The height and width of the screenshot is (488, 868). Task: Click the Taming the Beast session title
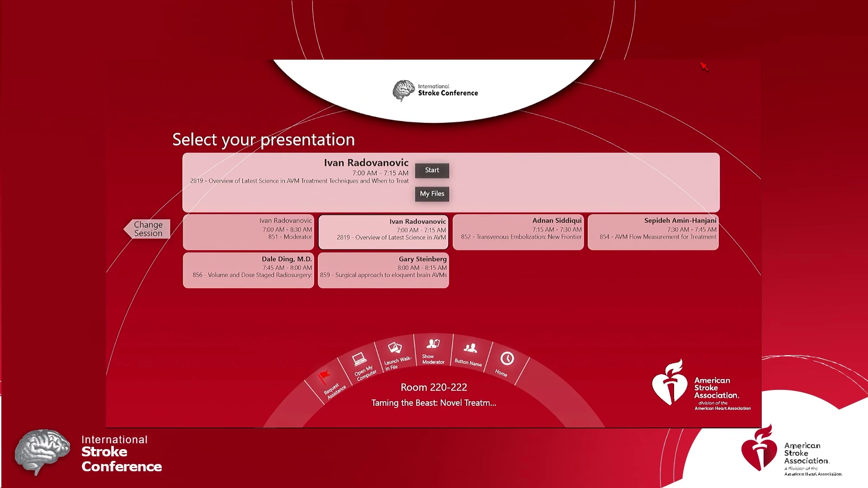pyautogui.click(x=434, y=403)
